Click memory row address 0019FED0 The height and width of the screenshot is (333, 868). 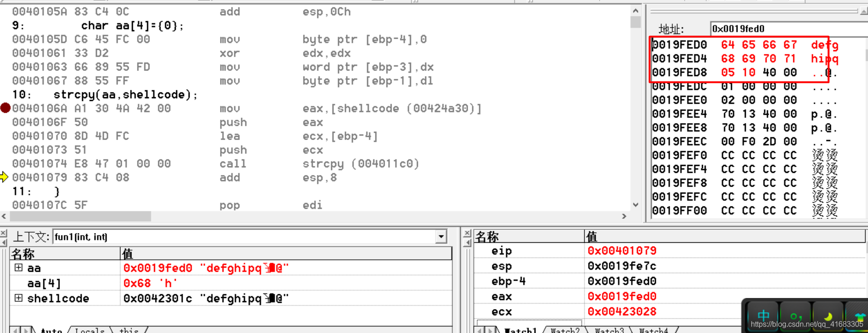(x=679, y=45)
